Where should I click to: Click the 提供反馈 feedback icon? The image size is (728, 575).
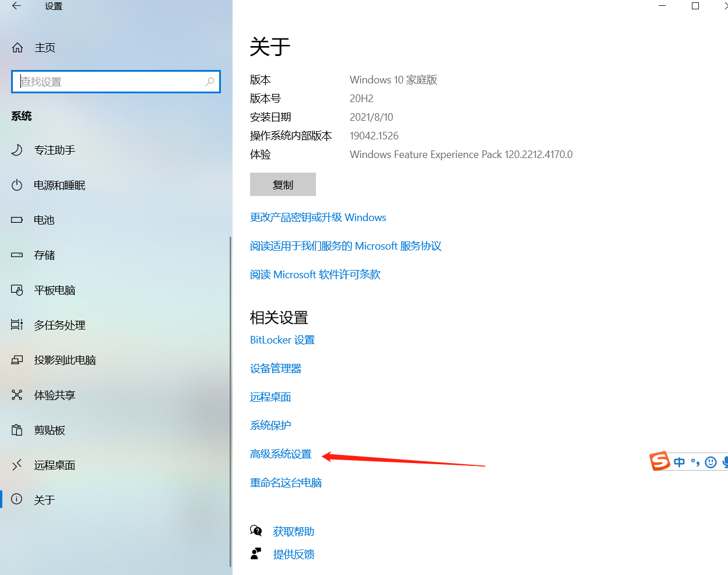pos(256,553)
